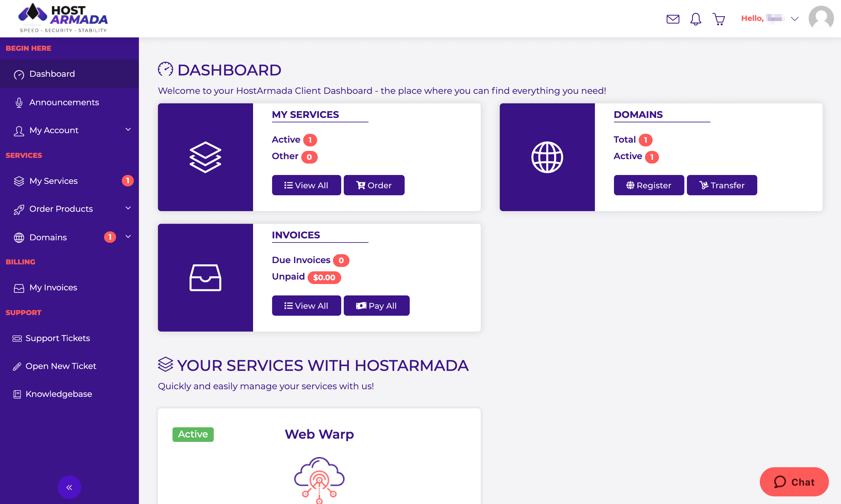The width and height of the screenshot is (841, 504).
Task: Click the HostArmada logo
Action: coord(63,18)
